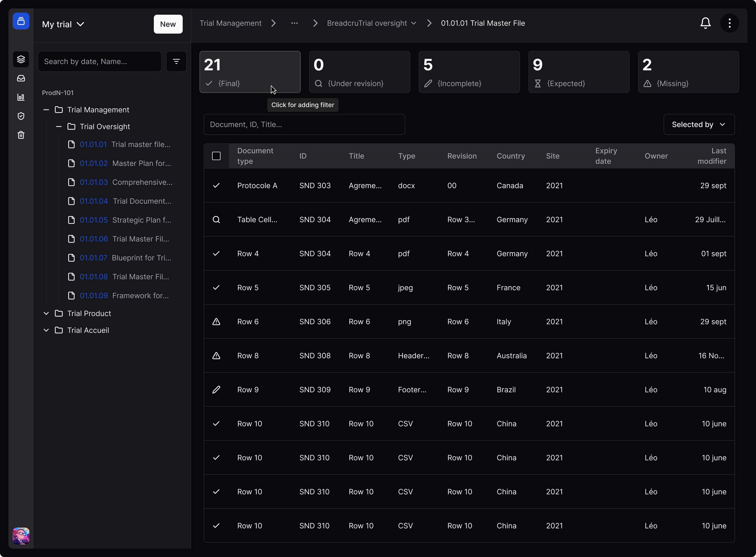The height and width of the screenshot is (557, 756).
Task: Click the breadcrumb ellipsis icon
Action: [294, 23]
